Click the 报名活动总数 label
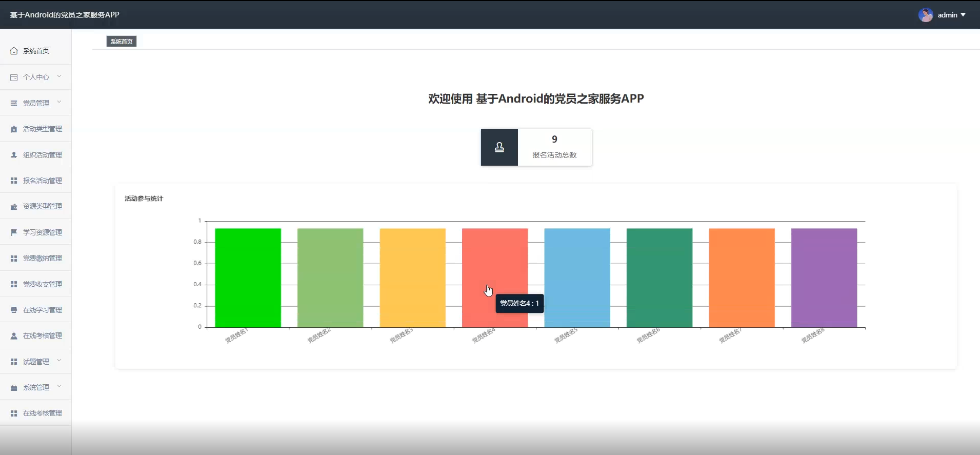The width and height of the screenshot is (980, 455). coord(554,155)
